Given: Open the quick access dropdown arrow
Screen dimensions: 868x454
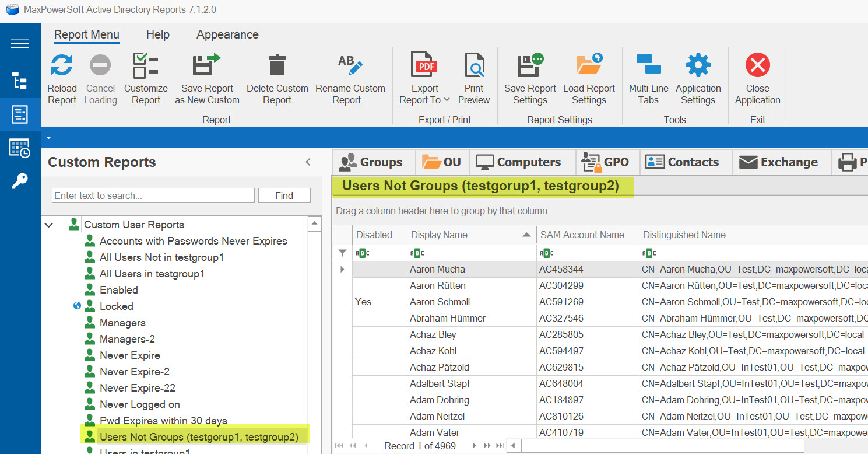Looking at the screenshot, I should coord(49,138).
